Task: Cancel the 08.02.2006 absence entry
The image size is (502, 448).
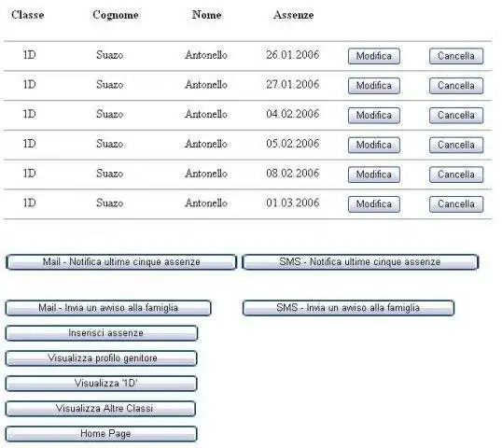Action: 456,175
